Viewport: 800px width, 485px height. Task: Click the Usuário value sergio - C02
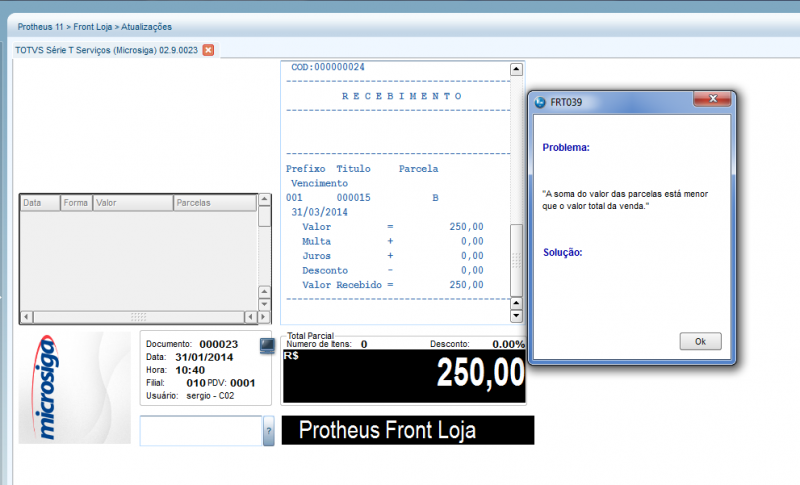pos(210,396)
